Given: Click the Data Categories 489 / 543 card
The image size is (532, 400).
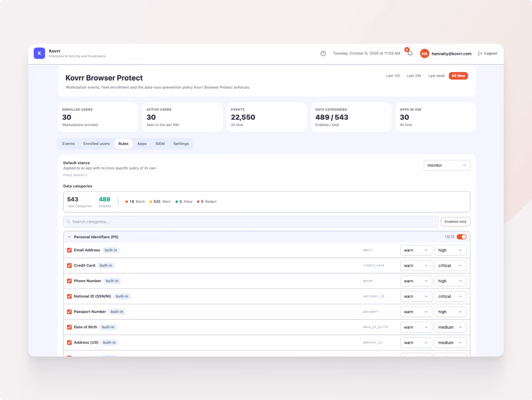Looking at the screenshot, I should coord(351,117).
